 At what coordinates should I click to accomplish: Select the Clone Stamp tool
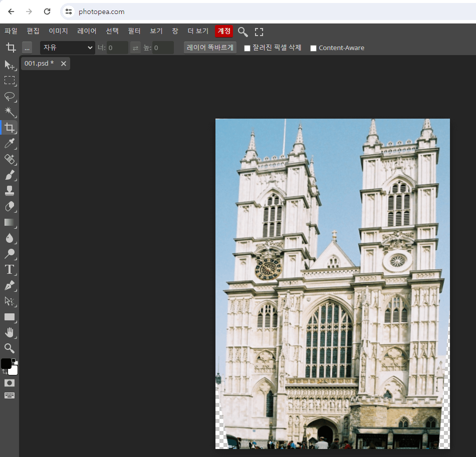(x=10, y=191)
